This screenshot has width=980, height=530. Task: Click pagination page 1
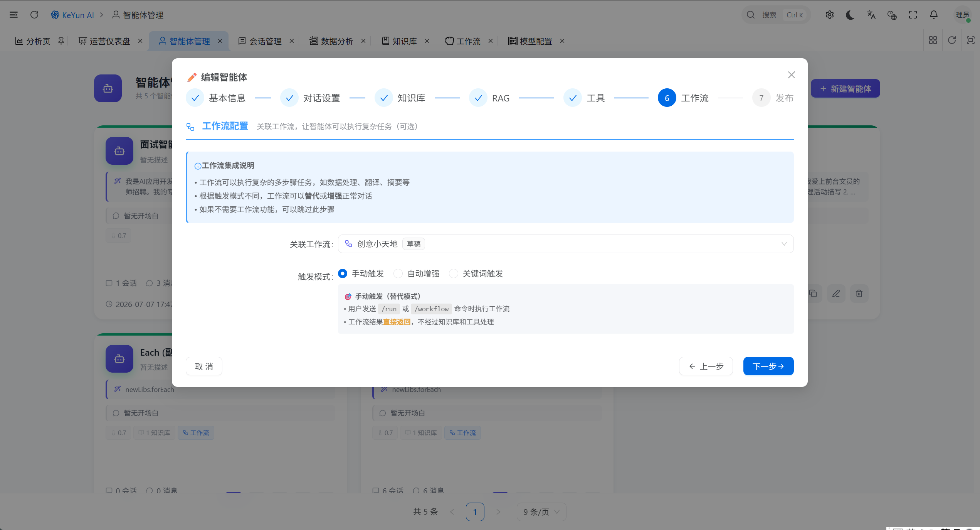[475, 512]
